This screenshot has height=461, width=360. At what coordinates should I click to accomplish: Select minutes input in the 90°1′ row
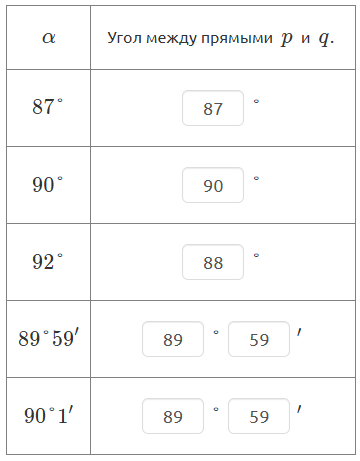coord(259,416)
